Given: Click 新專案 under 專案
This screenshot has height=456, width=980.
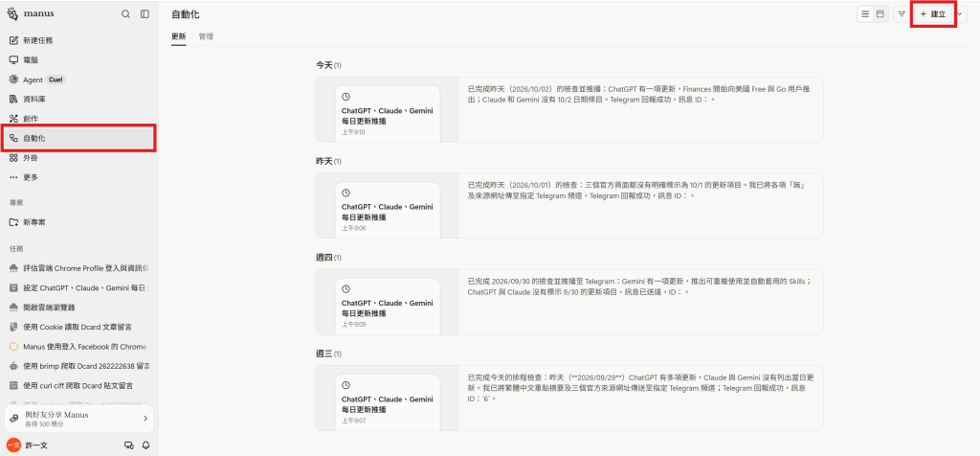Looking at the screenshot, I should click(x=78, y=222).
